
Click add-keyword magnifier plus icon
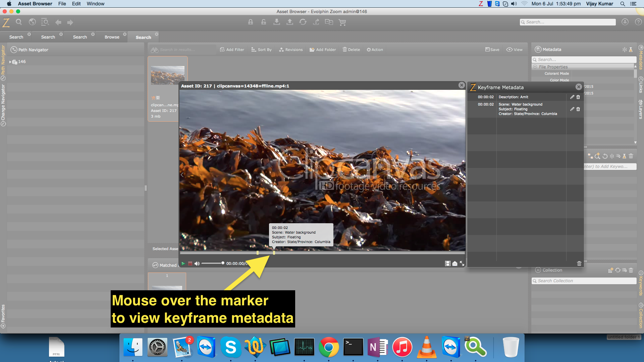[x=598, y=156]
